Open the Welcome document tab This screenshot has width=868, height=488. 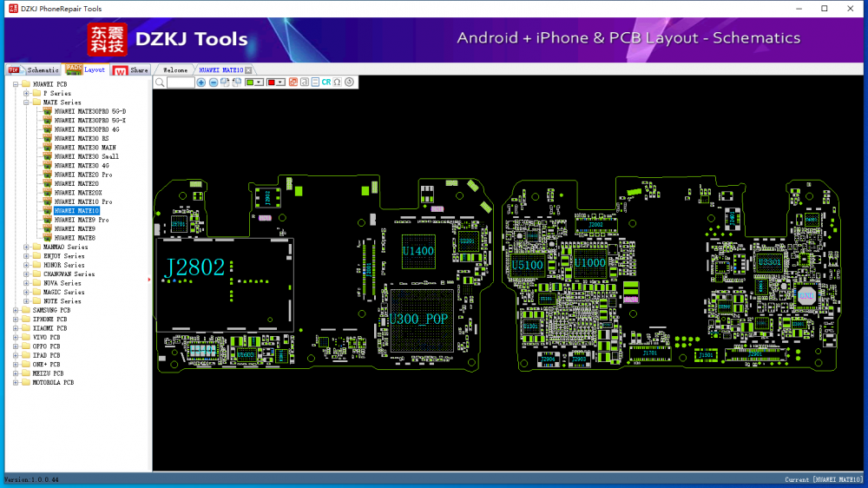coord(175,70)
